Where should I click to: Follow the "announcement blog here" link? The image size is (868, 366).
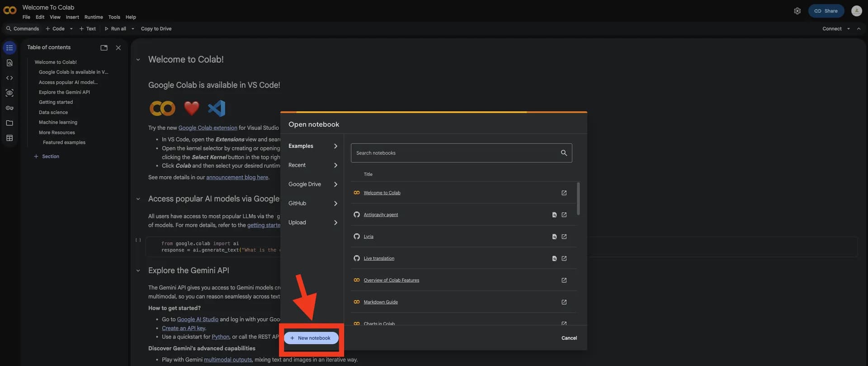click(x=237, y=177)
